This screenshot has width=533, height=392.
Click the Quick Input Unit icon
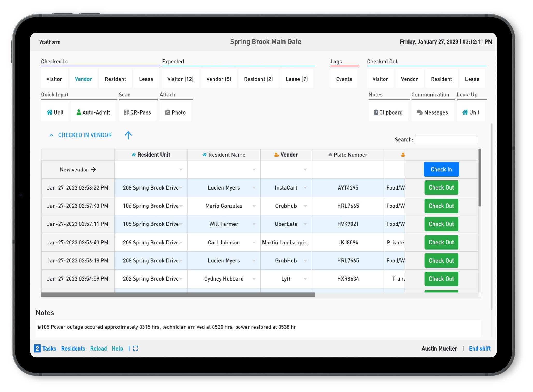click(49, 112)
